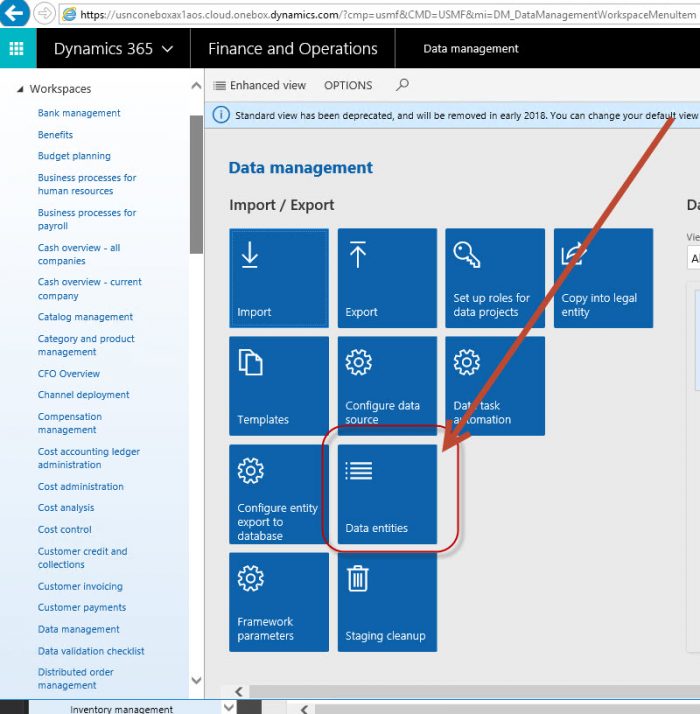Viewport: 700px width, 714px height.
Task: Click the sidebar vertical scrollbar thumb
Action: [196, 184]
